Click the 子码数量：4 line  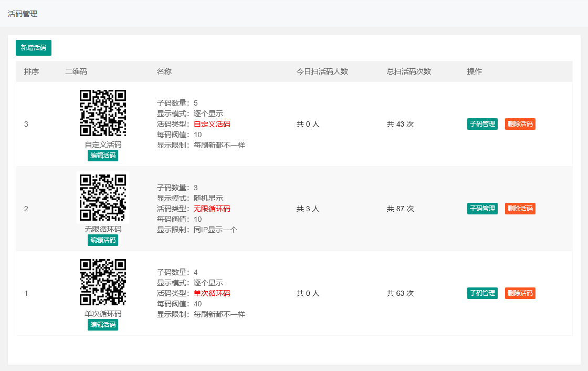pyautogui.click(x=177, y=272)
